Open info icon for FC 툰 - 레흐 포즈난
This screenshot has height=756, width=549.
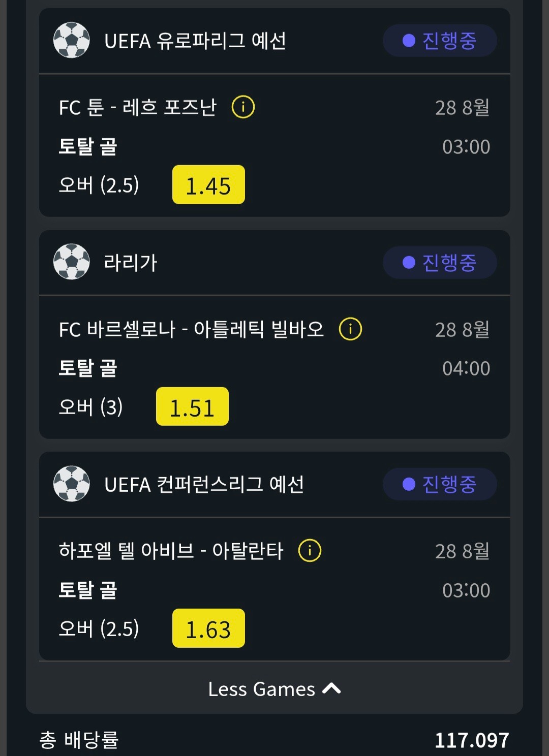243,107
